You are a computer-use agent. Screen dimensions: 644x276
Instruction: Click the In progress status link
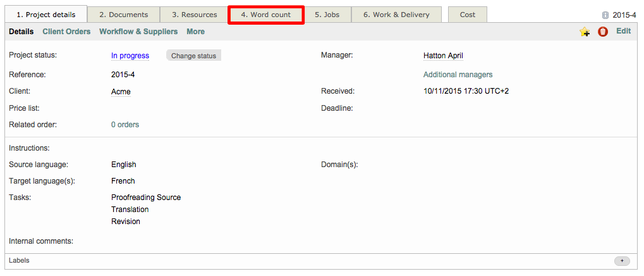point(130,56)
